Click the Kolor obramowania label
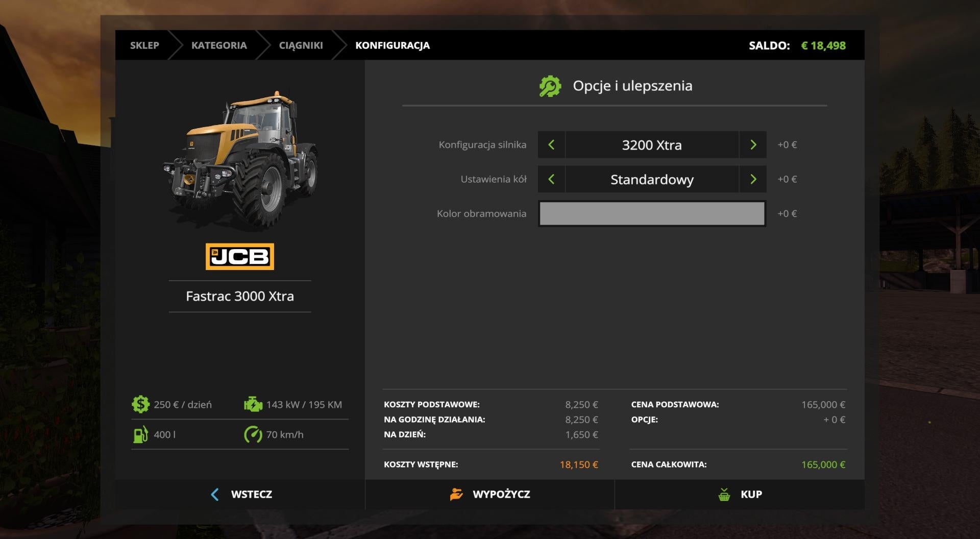The image size is (980, 539). (481, 213)
